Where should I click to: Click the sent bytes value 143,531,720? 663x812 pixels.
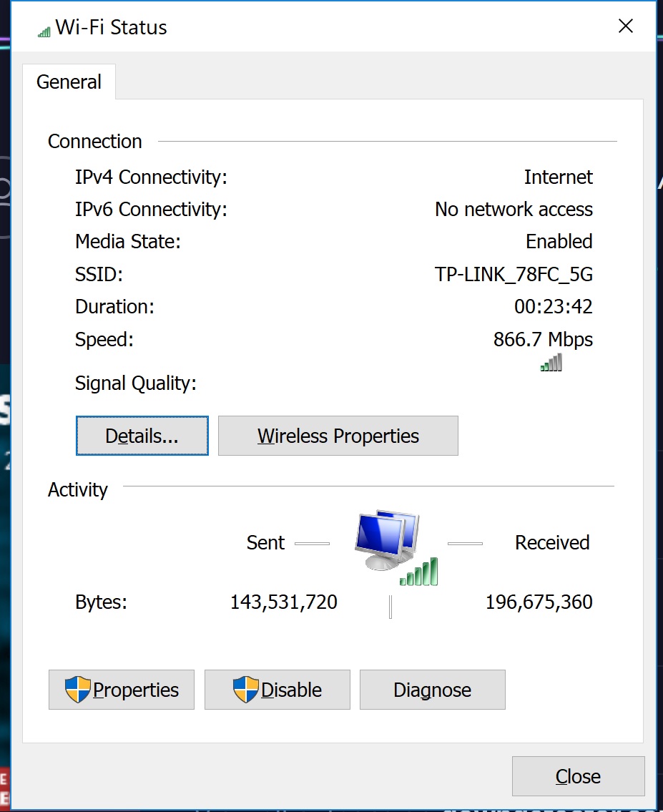click(x=283, y=602)
